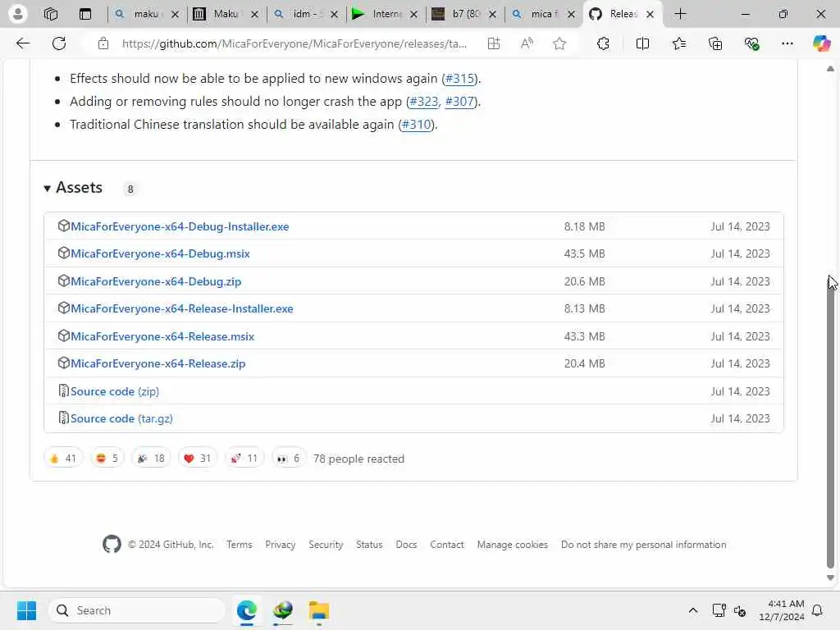Open Collections icon in toolbar
The height and width of the screenshot is (630, 840).
pos(715,43)
